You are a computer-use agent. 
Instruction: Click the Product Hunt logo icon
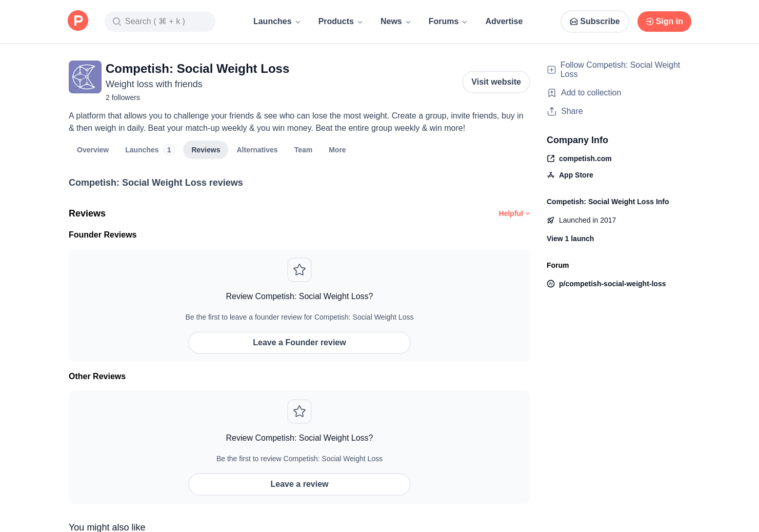pyautogui.click(x=78, y=21)
